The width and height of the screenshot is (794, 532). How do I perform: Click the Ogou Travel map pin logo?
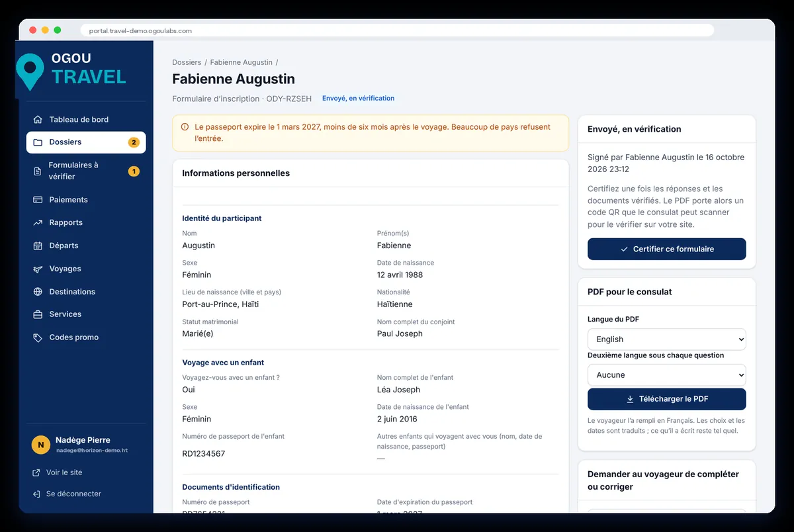pyautogui.click(x=30, y=71)
